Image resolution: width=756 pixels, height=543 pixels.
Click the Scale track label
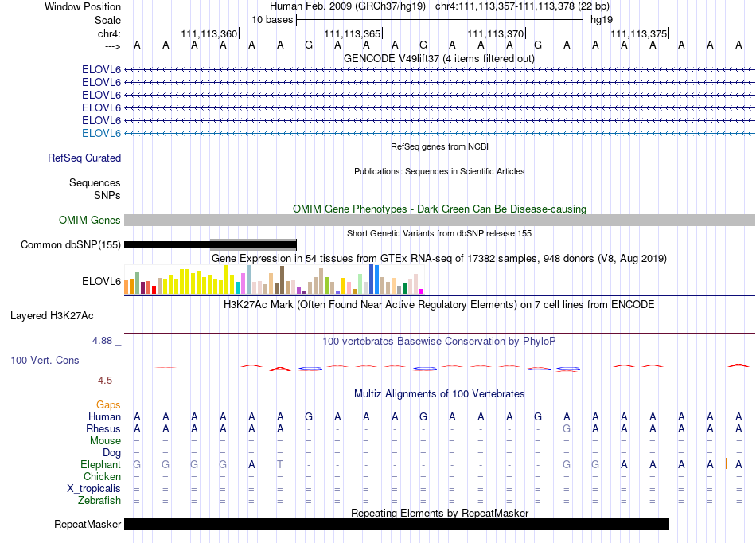[107, 20]
